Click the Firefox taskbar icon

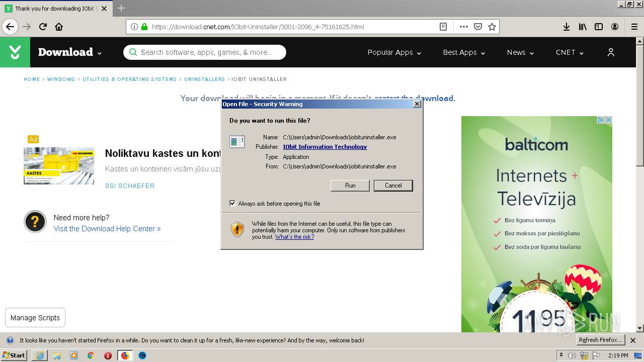coord(125,355)
